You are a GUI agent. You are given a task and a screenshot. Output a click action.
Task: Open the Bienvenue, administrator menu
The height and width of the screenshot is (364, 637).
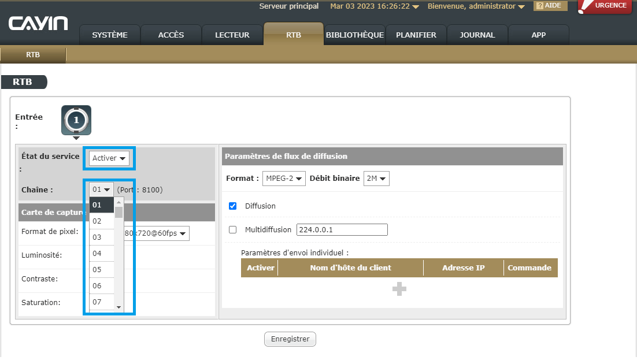coord(476,6)
